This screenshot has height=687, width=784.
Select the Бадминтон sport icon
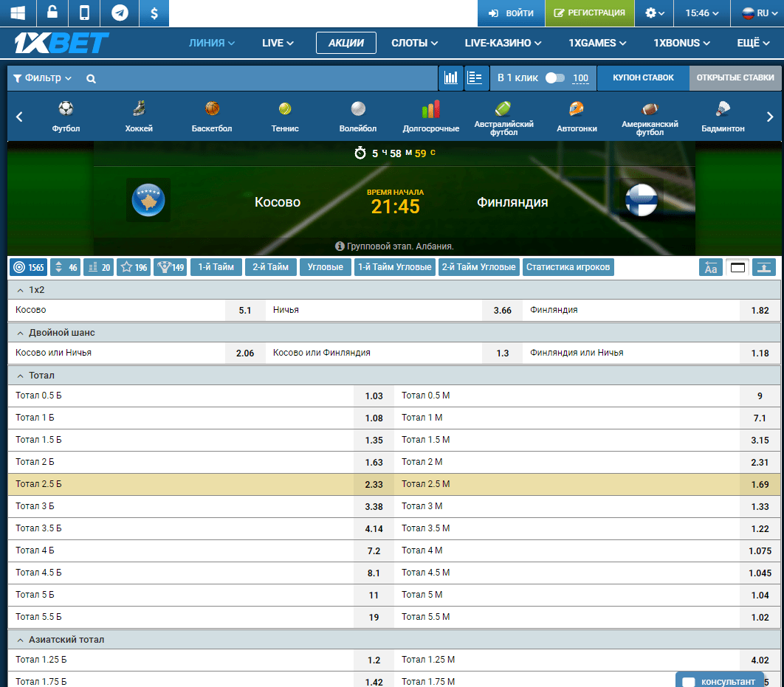click(723, 117)
